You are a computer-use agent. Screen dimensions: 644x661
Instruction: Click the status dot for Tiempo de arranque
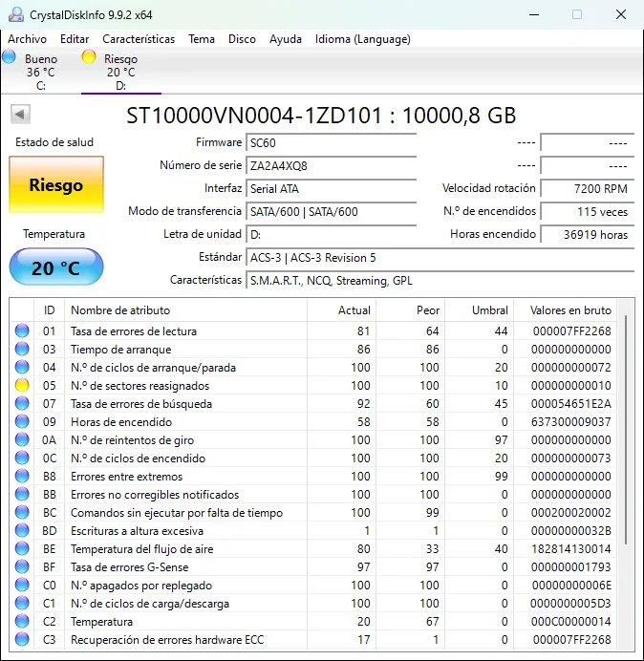pos(22,349)
